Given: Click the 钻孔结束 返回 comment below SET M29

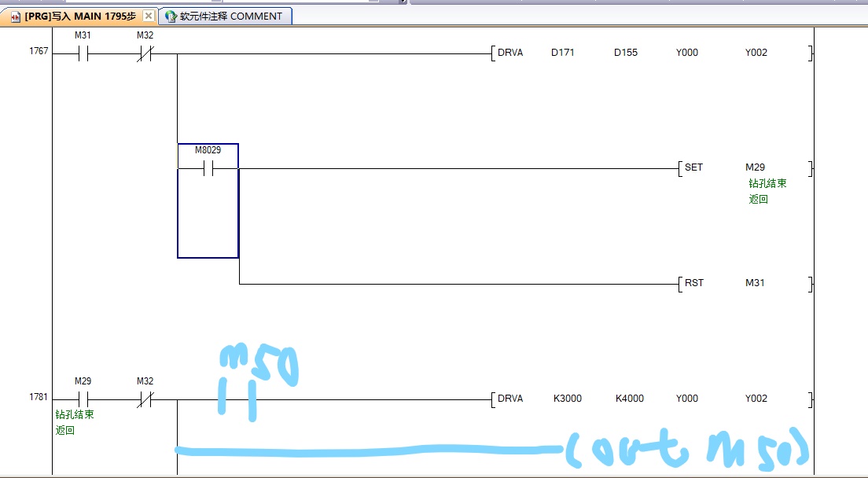Looking at the screenshot, I should coord(767,191).
